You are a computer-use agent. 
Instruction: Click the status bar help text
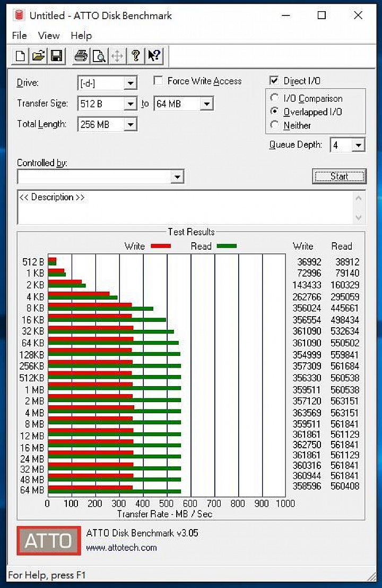(47, 575)
